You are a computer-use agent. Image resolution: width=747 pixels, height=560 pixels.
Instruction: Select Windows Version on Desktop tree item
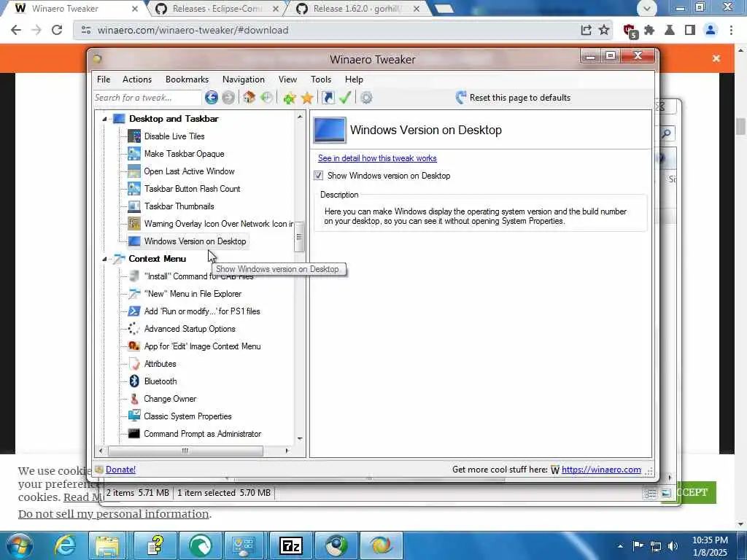pos(195,241)
